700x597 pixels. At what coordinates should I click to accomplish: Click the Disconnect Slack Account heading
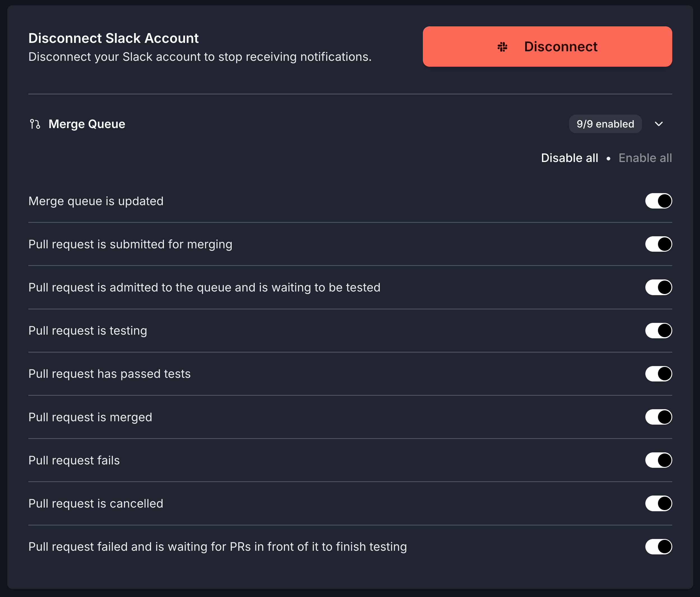(113, 38)
